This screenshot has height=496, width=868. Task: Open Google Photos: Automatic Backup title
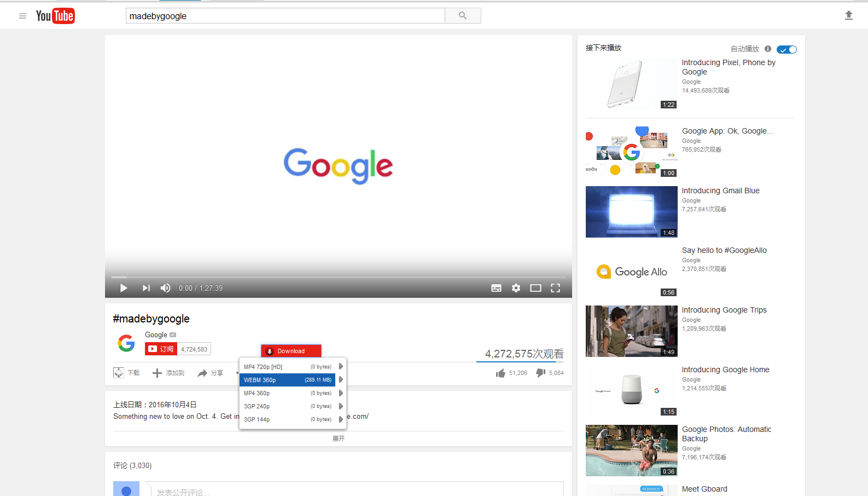click(x=726, y=434)
